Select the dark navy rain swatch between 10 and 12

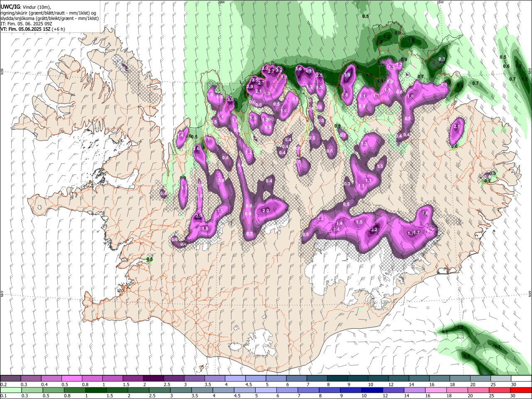pyautogui.click(x=372, y=390)
